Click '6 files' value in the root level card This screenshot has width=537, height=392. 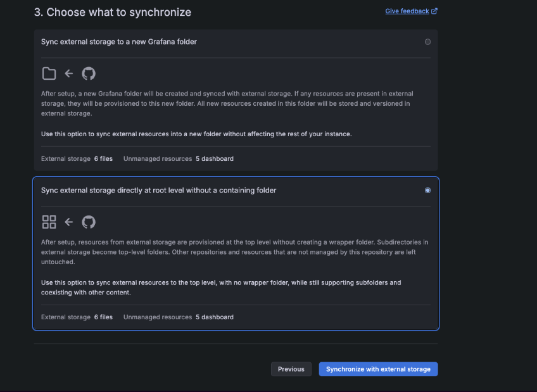click(103, 317)
